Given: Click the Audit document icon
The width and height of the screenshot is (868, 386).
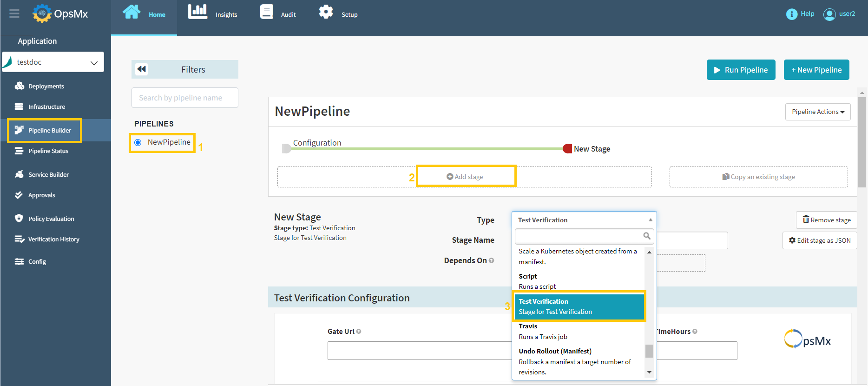Looking at the screenshot, I should click(x=266, y=12).
